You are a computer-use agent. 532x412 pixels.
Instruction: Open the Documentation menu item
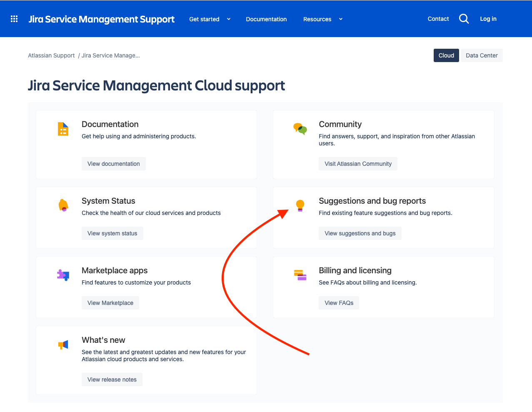266,19
